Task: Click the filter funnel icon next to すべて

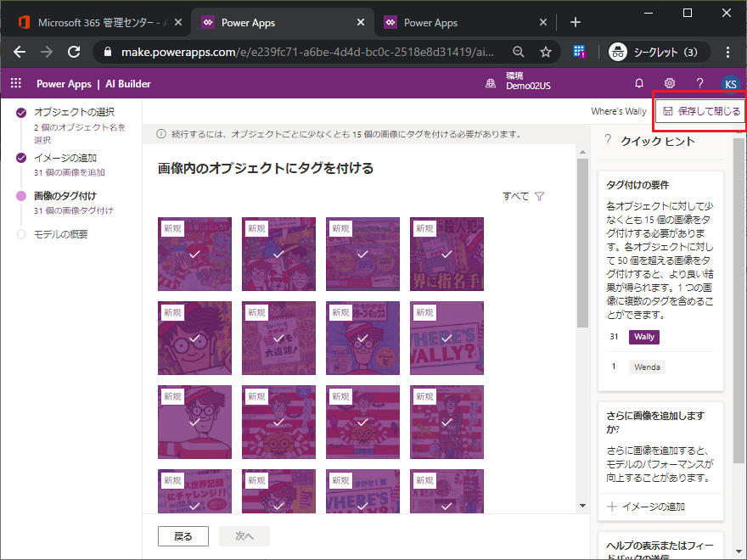Action: (x=539, y=196)
